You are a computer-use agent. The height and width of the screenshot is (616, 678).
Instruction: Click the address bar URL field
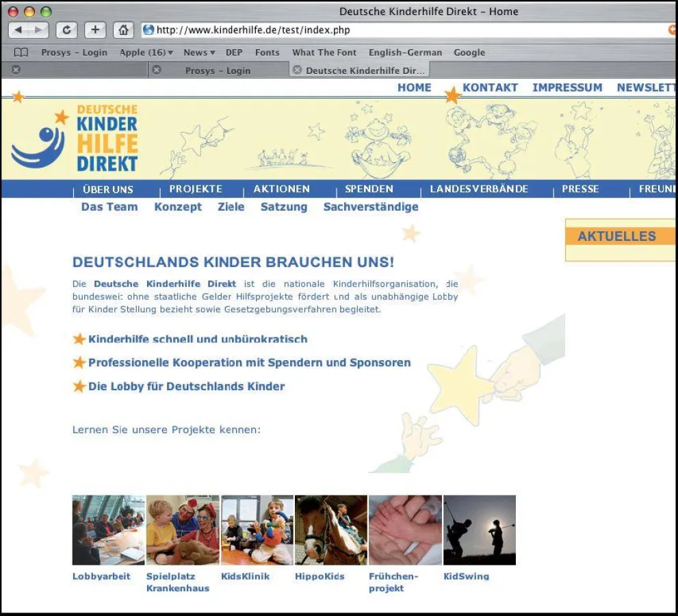pyautogui.click(x=404, y=30)
